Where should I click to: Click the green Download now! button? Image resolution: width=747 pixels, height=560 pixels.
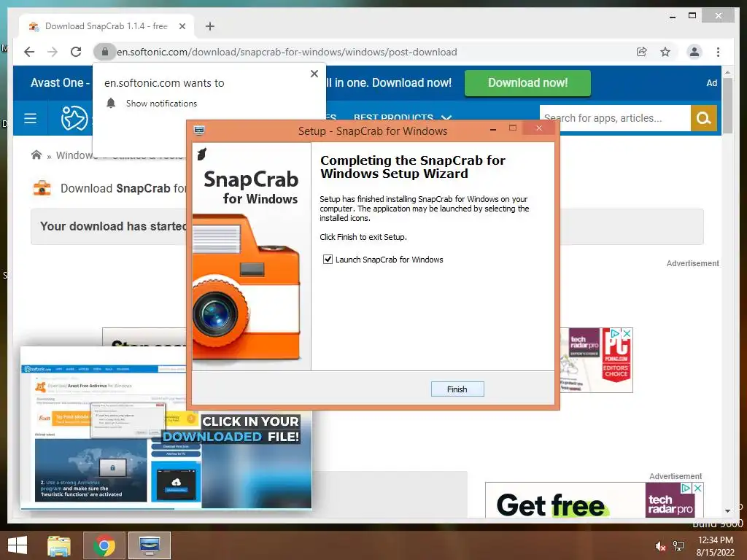point(527,83)
